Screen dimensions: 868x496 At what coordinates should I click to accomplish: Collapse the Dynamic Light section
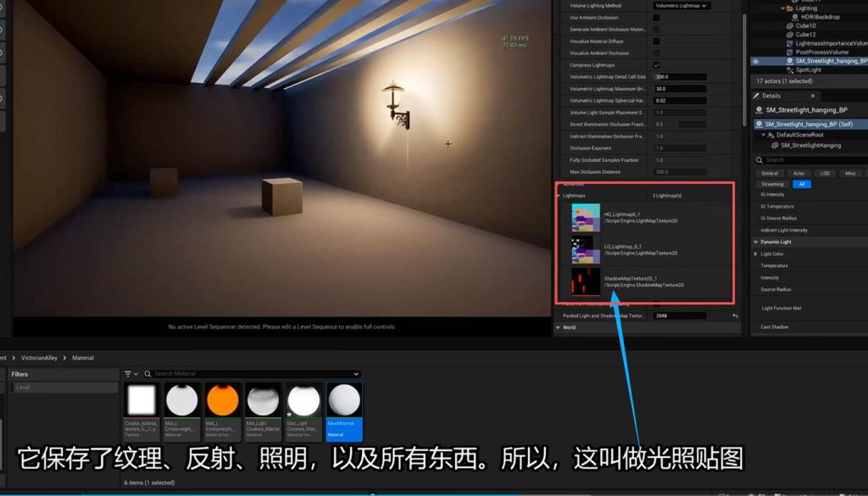[x=756, y=242]
